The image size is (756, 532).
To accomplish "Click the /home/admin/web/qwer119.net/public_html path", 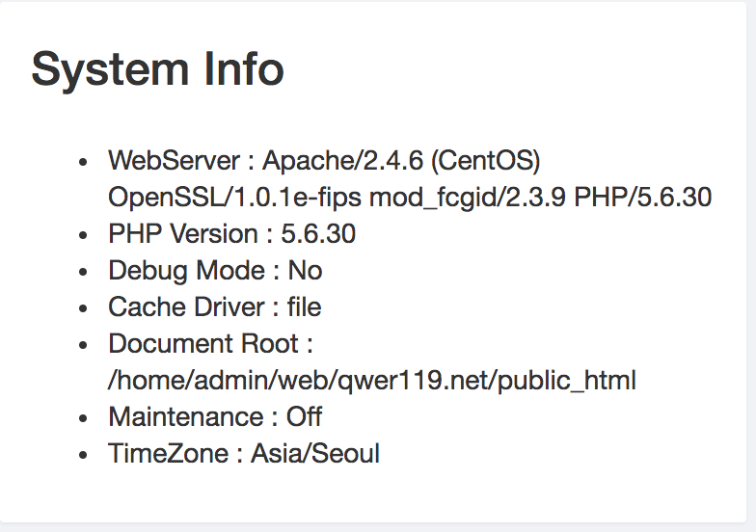I will (x=372, y=381).
